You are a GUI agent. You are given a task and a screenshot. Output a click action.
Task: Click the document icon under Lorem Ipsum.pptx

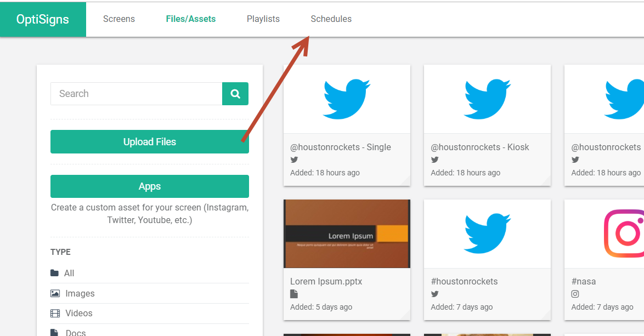point(293,294)
